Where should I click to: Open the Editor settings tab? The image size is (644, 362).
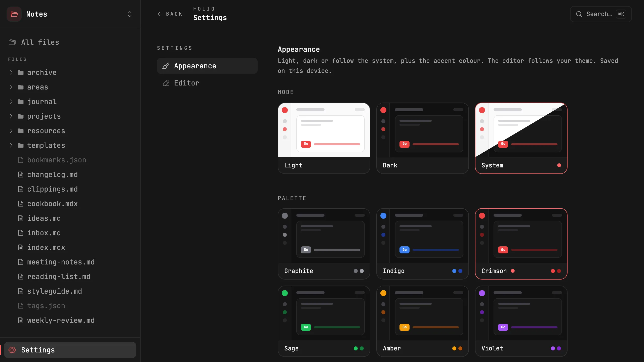[207, 83]
